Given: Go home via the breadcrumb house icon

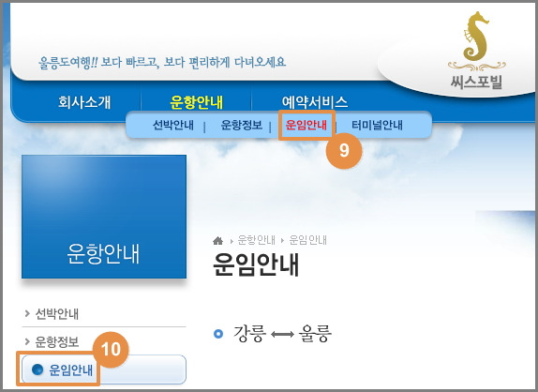Looking at the screenshot, I should (x=217, y=241).
